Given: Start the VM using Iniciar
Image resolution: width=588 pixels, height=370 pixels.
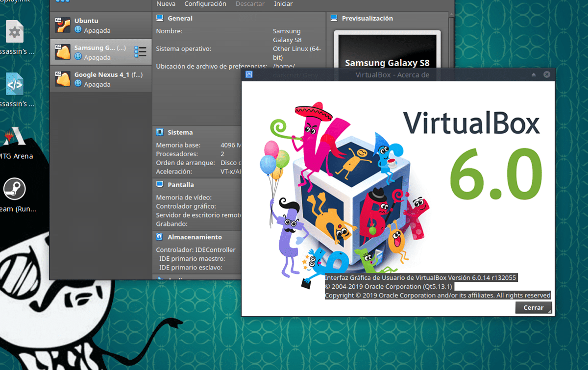Looking at the screenshot, I should (x=283, y=3).
